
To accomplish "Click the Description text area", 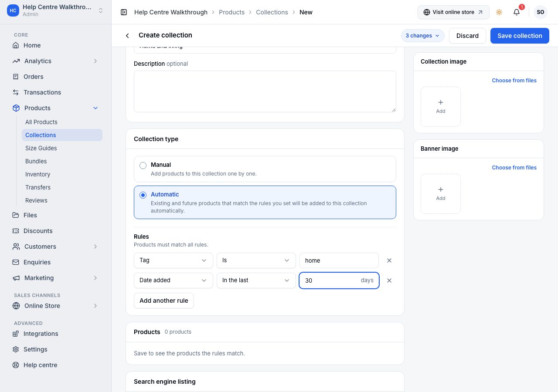I will 265,91.
